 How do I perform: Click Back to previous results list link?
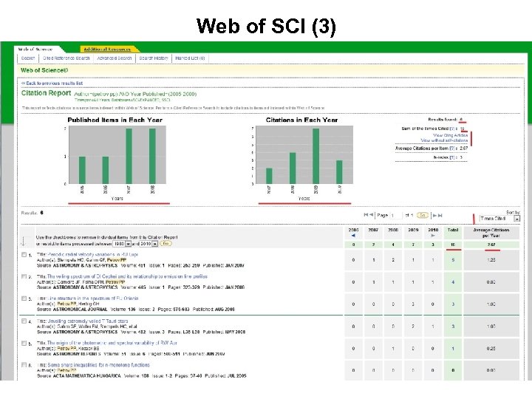pyautogui.click(x=52, y=83)
